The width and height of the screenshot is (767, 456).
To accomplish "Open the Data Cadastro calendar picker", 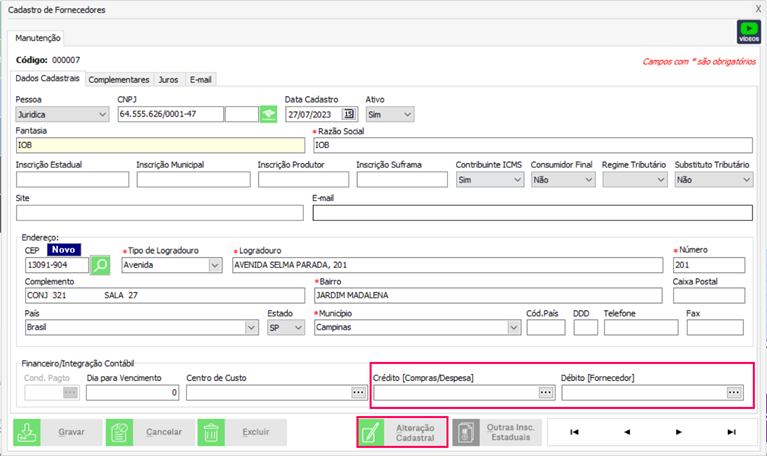I will [x=349, y=114].
